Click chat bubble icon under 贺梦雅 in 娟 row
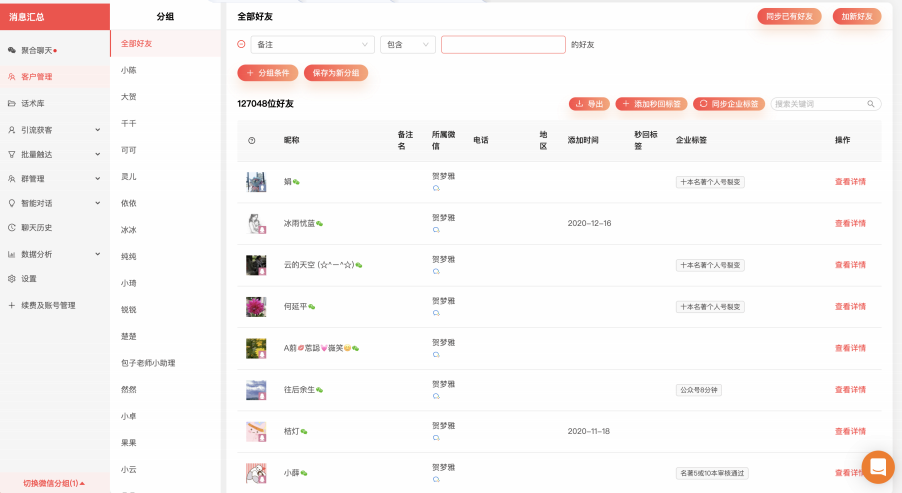Viewport: 902px width, 493px height. coord(436,188)
